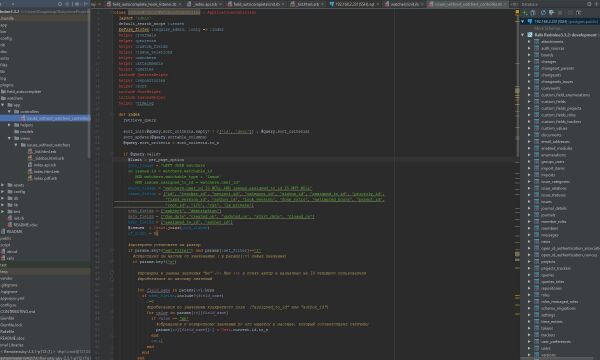Viewport: 600px width, 360px height.
Task: Select the time_entries table
Action: coord(552,322)
